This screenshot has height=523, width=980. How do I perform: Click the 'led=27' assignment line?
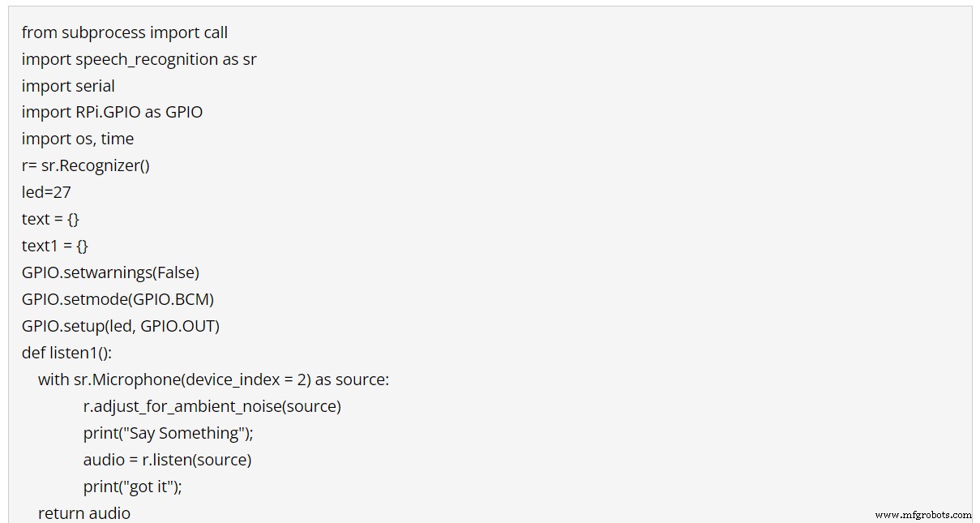pyautogui.click(x=46, y=192)
